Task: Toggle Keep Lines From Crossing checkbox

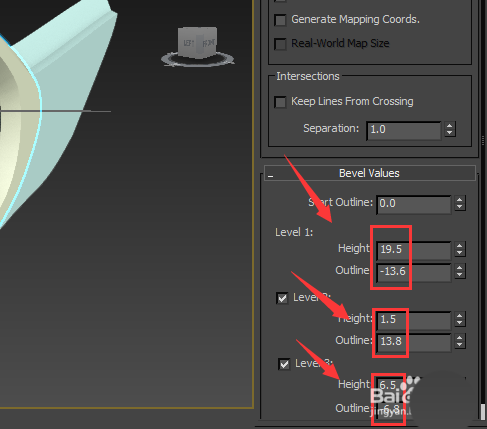Action: pos(280,102)
